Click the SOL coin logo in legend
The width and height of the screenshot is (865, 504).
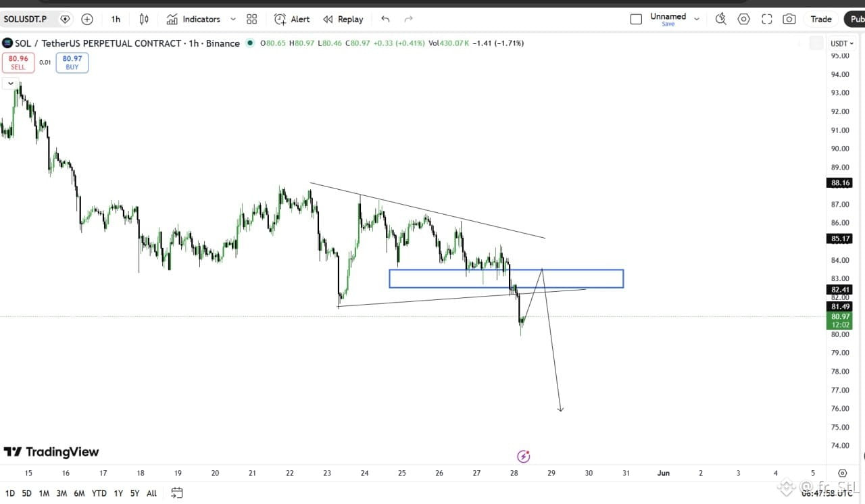[x=7, y=43]
